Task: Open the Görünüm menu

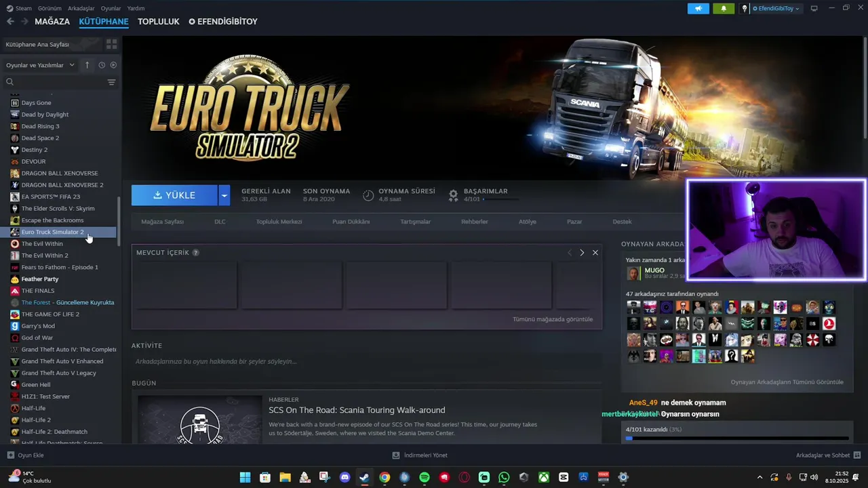Action: point(50,8)
